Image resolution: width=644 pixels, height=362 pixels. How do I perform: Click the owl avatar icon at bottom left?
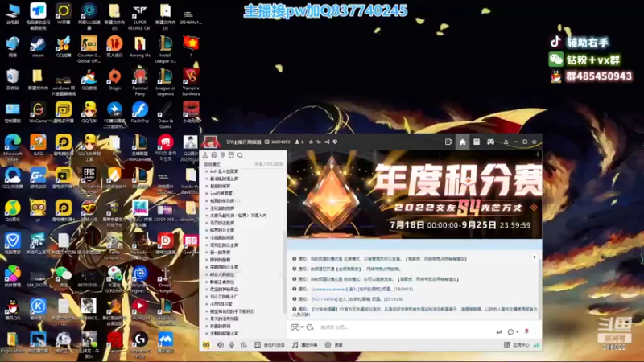[206, 345]
